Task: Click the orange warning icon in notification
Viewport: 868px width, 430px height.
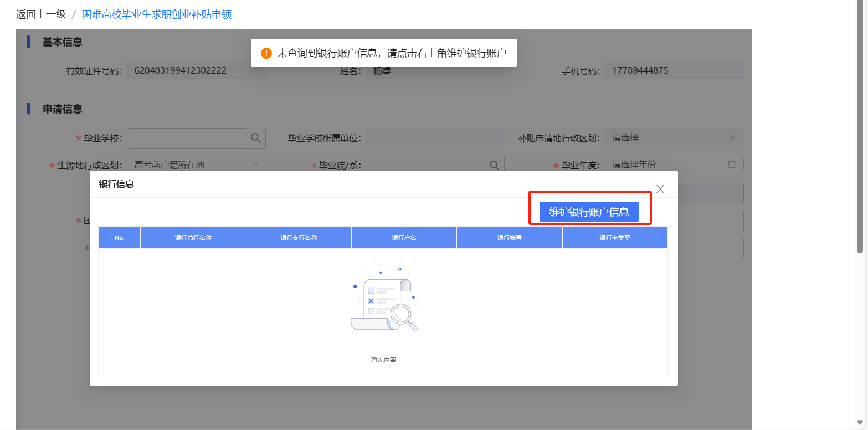Action: 266,53
